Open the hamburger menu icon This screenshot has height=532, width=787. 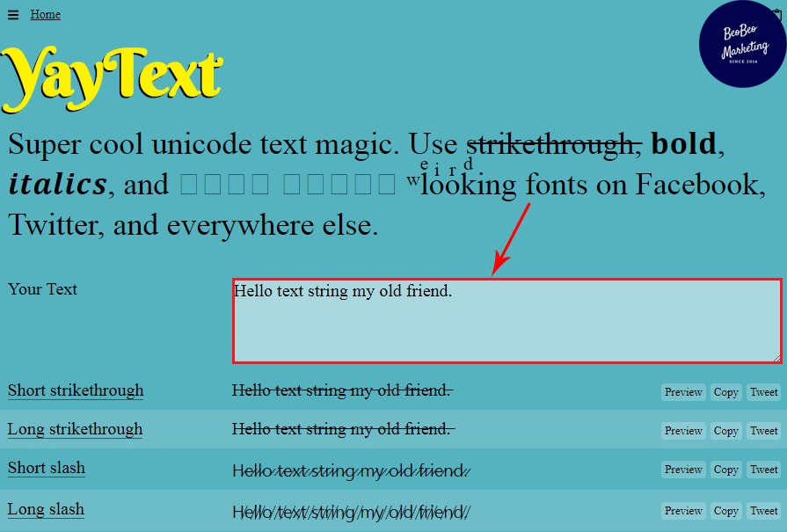[x=13, y=14]
